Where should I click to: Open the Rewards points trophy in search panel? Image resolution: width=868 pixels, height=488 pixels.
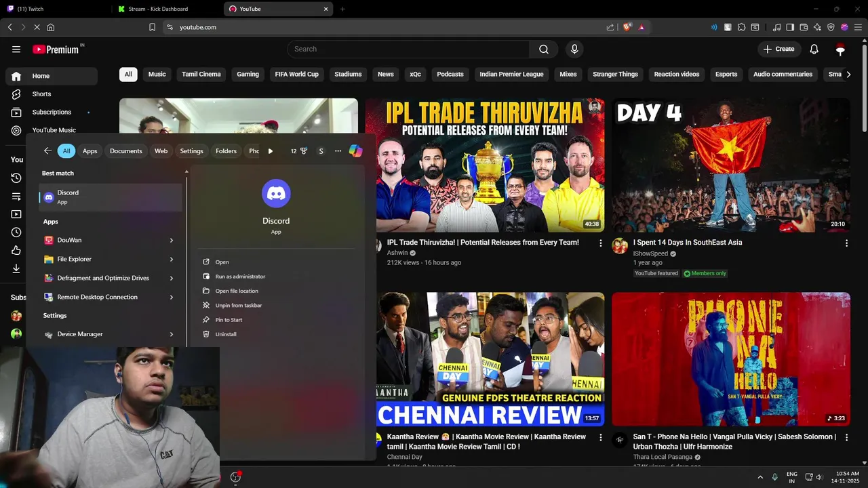click(299, 151)
